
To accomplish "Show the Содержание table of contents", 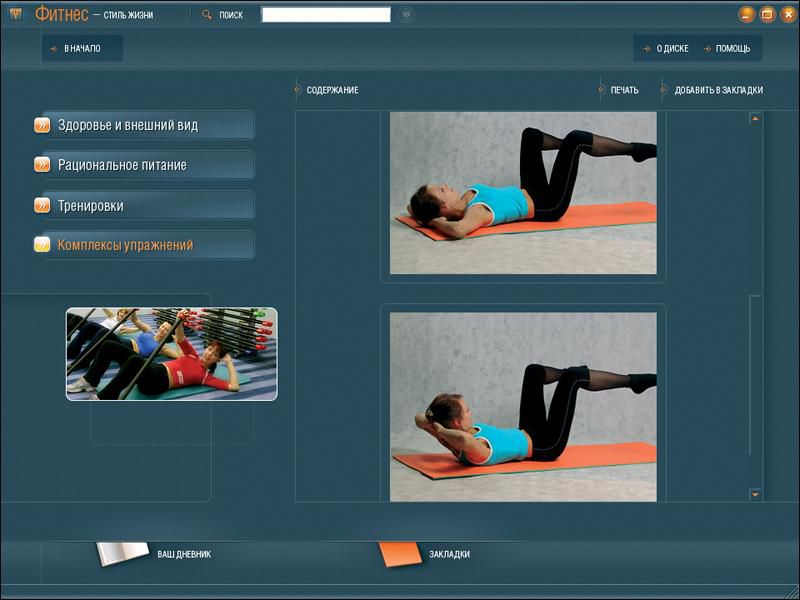I will pos(332,90).
